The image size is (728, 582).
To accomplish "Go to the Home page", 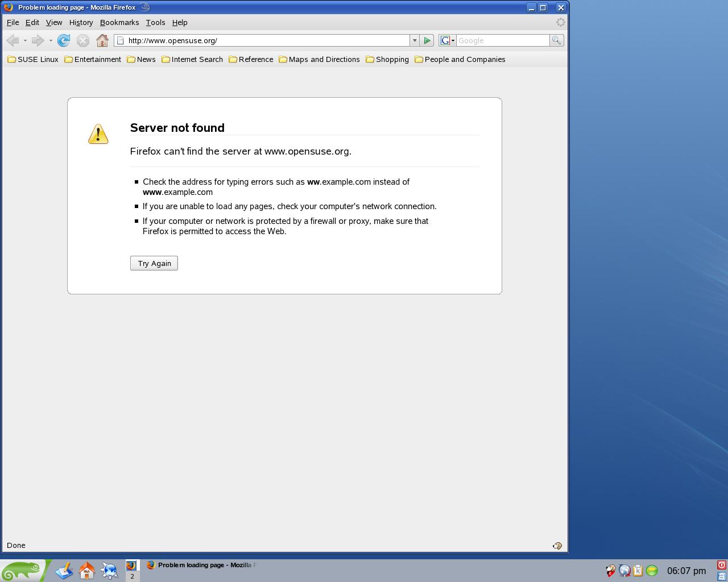I will (x=102, y=40).
